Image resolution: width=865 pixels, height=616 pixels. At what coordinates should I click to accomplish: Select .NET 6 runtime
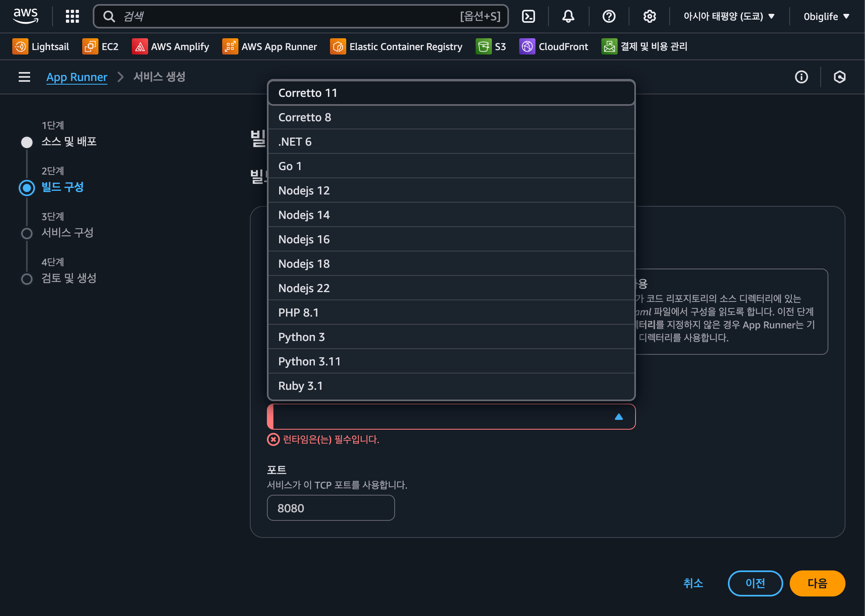(x=451, y=142)
